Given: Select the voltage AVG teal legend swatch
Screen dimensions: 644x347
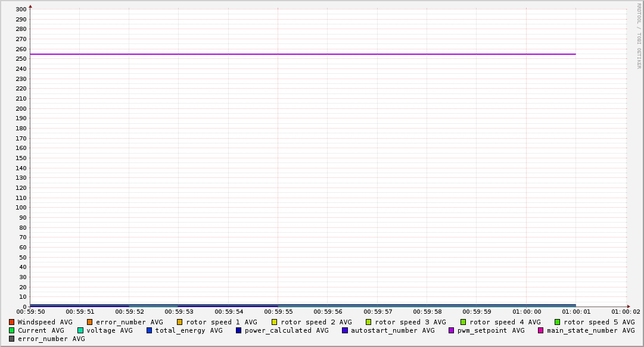Looking at the screenshot, I should [80, 330].
